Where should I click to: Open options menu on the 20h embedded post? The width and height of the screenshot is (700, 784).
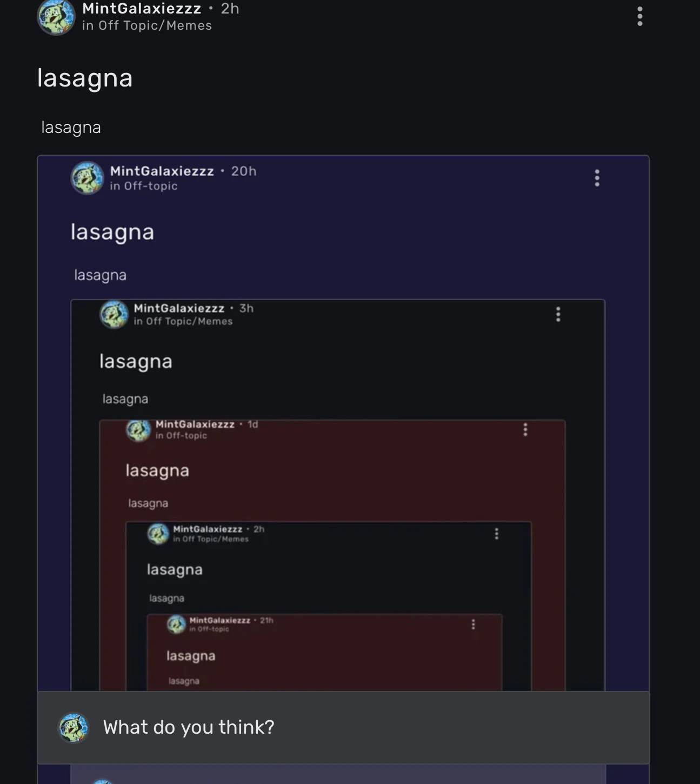point(597,178)
